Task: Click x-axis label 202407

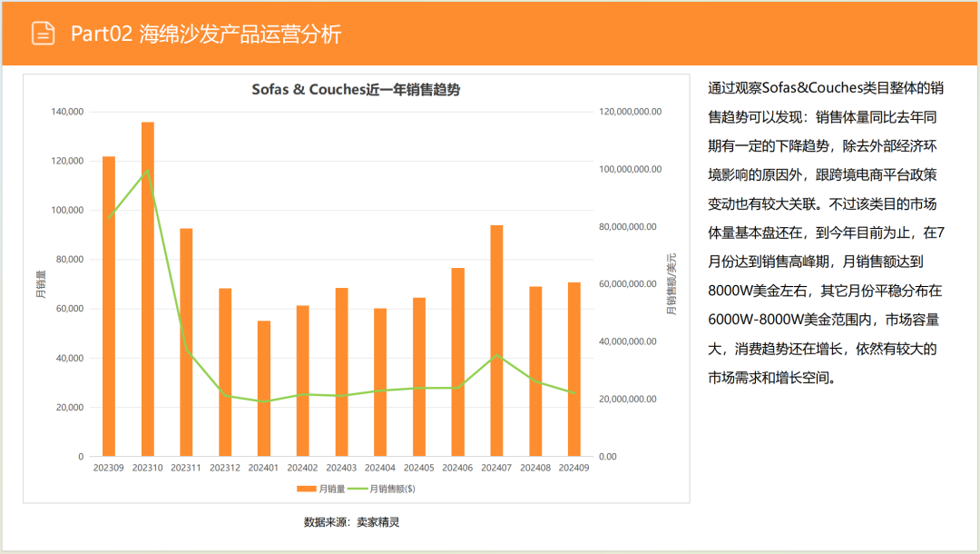Action: pyautogui.click(x=497, y=468)
